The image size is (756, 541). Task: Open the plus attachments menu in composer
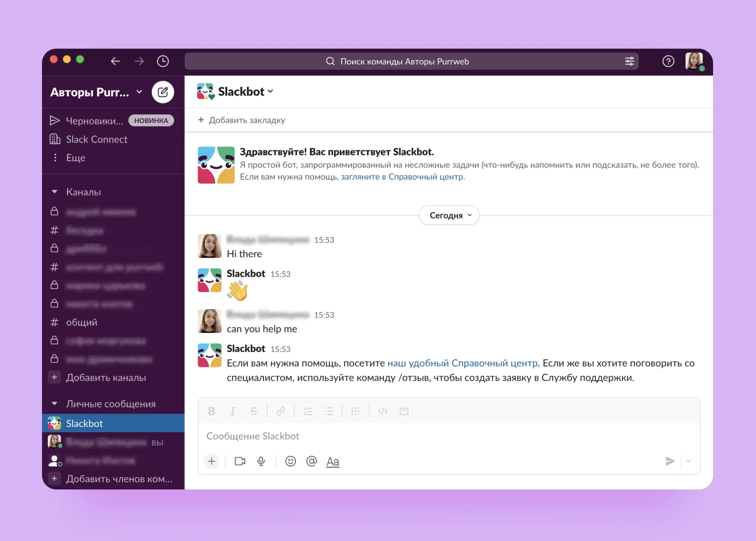[211, 461]
